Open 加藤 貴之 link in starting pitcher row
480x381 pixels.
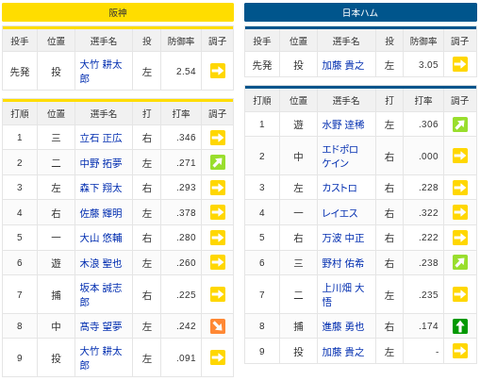(x=343, y=65)
